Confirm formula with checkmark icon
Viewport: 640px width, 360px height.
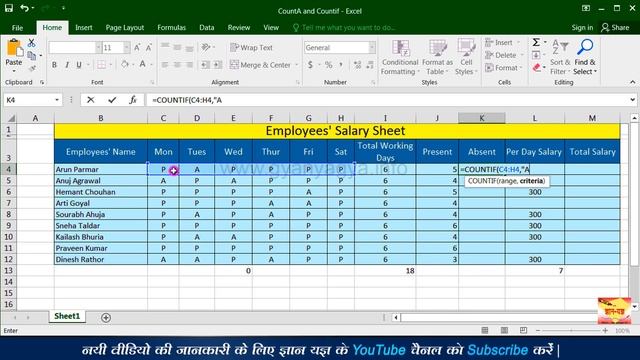[x=112, y=100]
